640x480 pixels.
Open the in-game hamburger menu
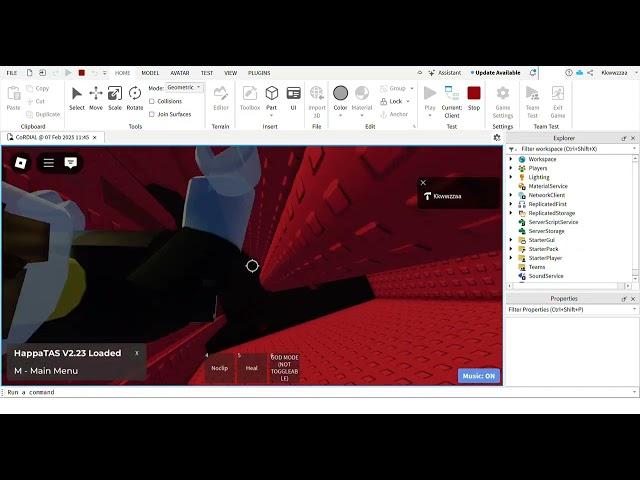click(49, 163)
